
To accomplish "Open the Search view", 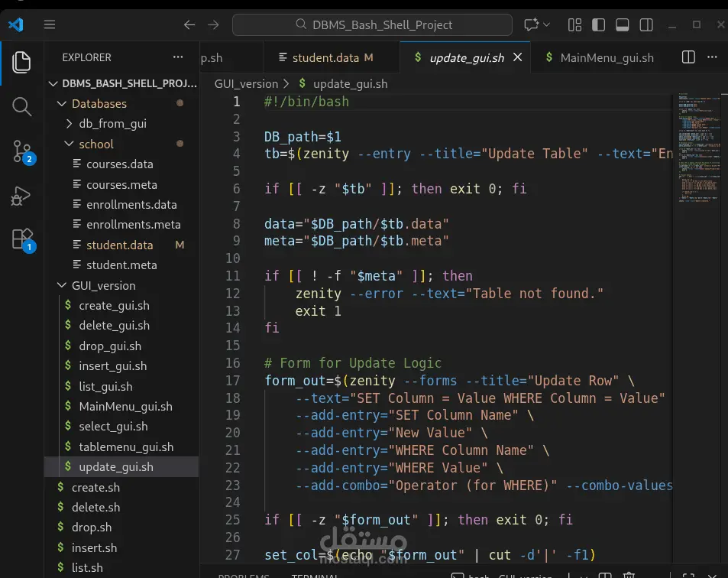I will [x=21, y=107].
